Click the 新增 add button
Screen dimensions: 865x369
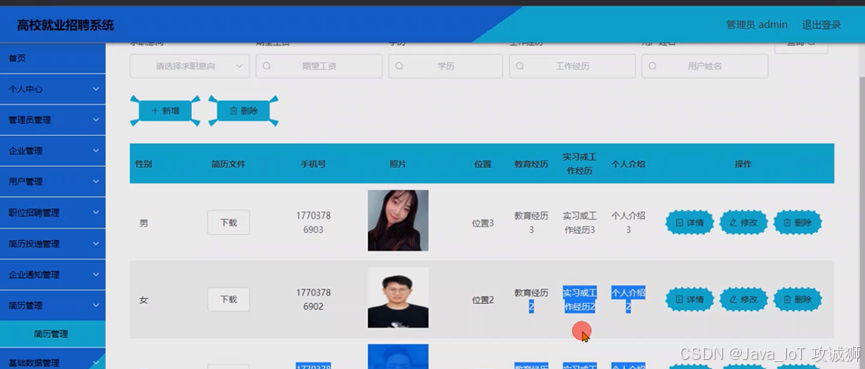(165, 111)
